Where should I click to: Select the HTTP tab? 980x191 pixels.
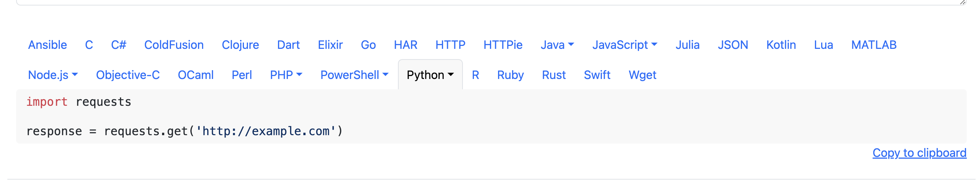pos(450,45)
